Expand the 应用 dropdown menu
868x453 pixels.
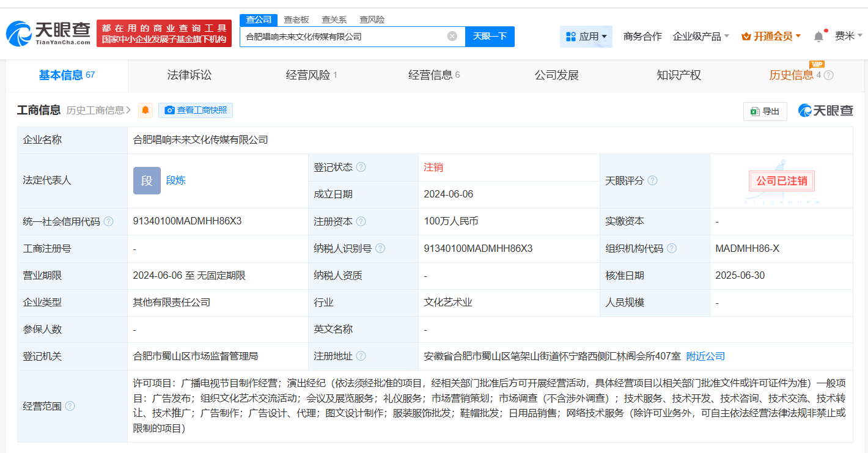586,37
